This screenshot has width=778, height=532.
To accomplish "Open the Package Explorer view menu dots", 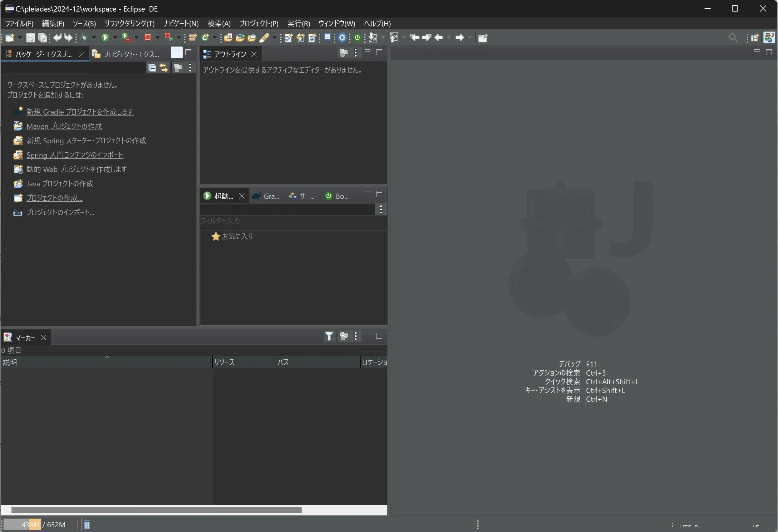I will (x=190, y=68).
